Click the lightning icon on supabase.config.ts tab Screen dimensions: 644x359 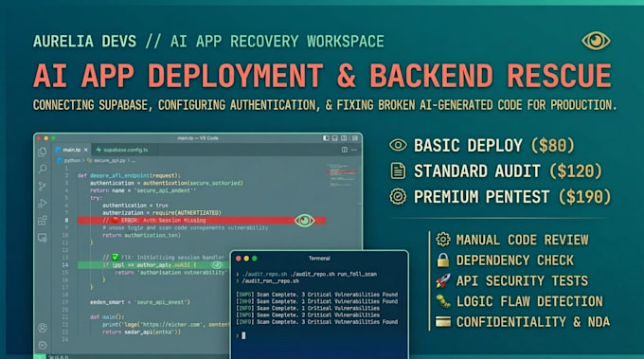point(98,150)
